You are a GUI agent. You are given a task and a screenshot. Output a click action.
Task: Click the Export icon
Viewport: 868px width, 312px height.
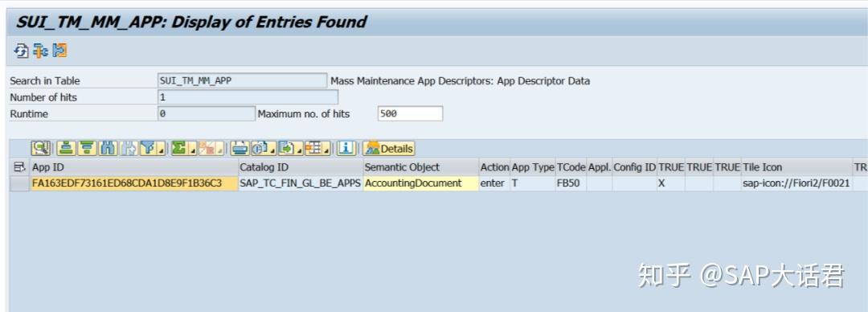286,149
